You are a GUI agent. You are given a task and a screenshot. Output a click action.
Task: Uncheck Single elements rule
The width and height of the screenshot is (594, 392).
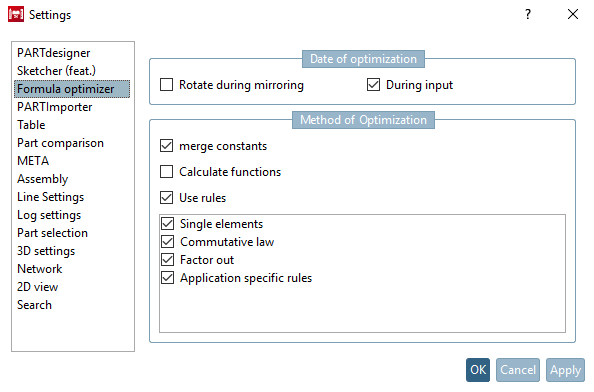[167, 223]
